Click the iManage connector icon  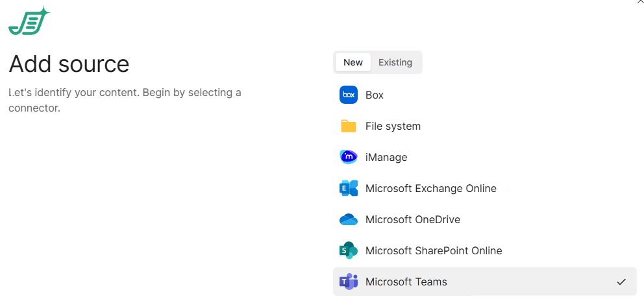[349, 157]
